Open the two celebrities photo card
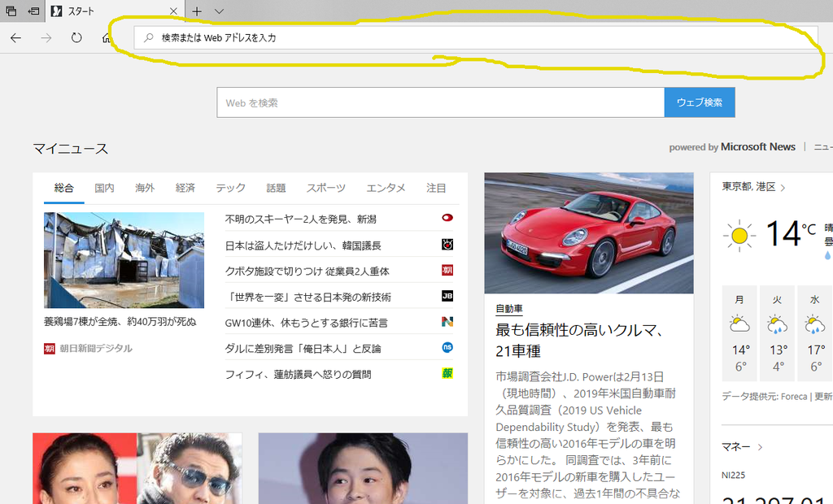Viewport: 833px width, 504px height. coord(137,468)
